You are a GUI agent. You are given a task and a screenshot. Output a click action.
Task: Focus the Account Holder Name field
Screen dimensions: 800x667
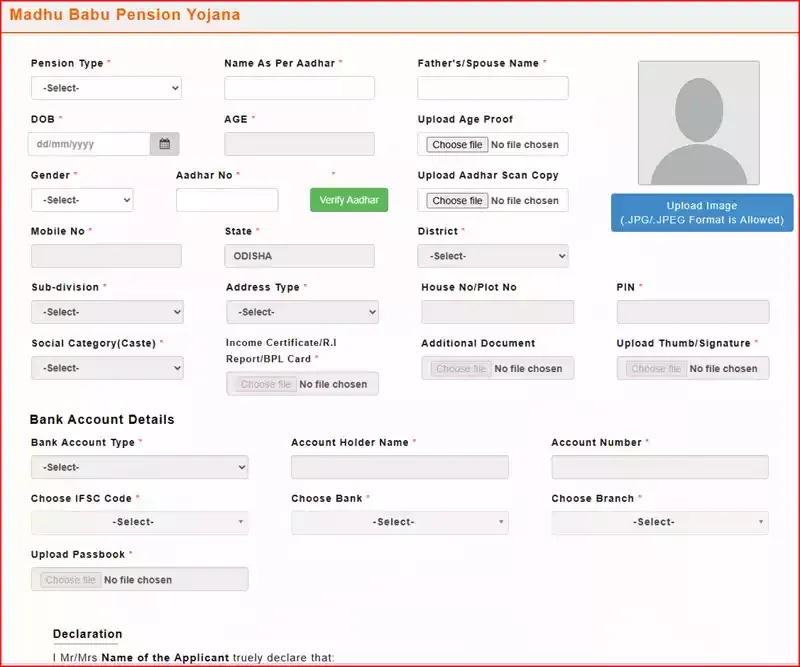point(400,467)
